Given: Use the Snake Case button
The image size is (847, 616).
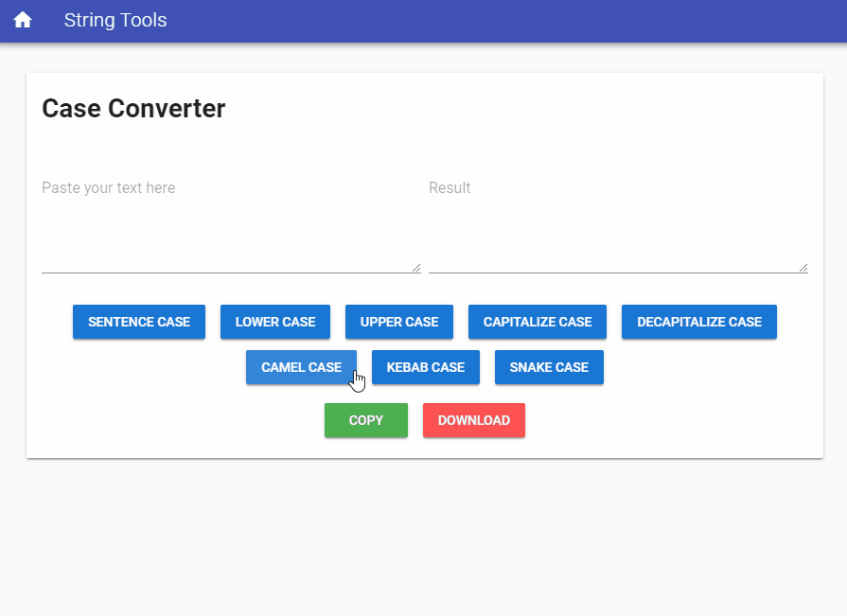Looking at the screenshot, I should (549, 367).
